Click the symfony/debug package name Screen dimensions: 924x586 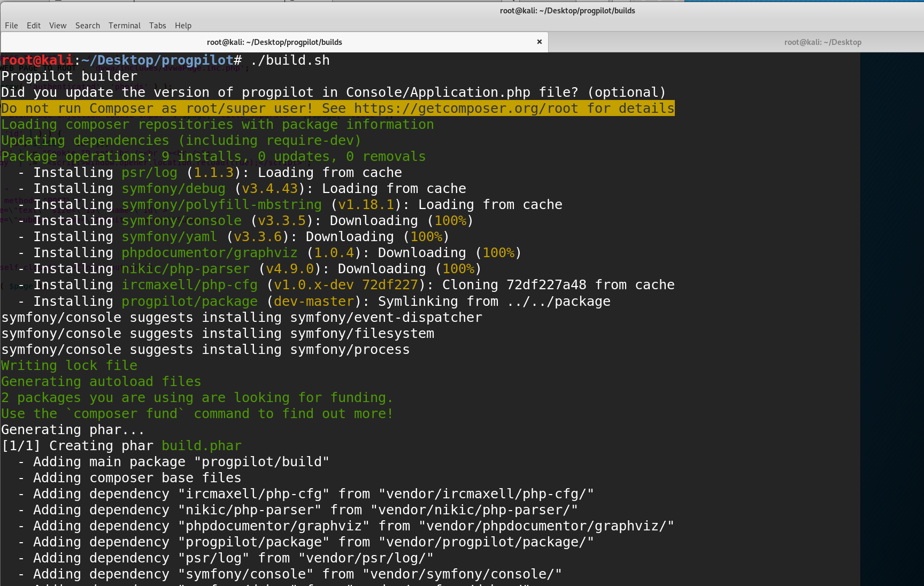click(173, 189)
